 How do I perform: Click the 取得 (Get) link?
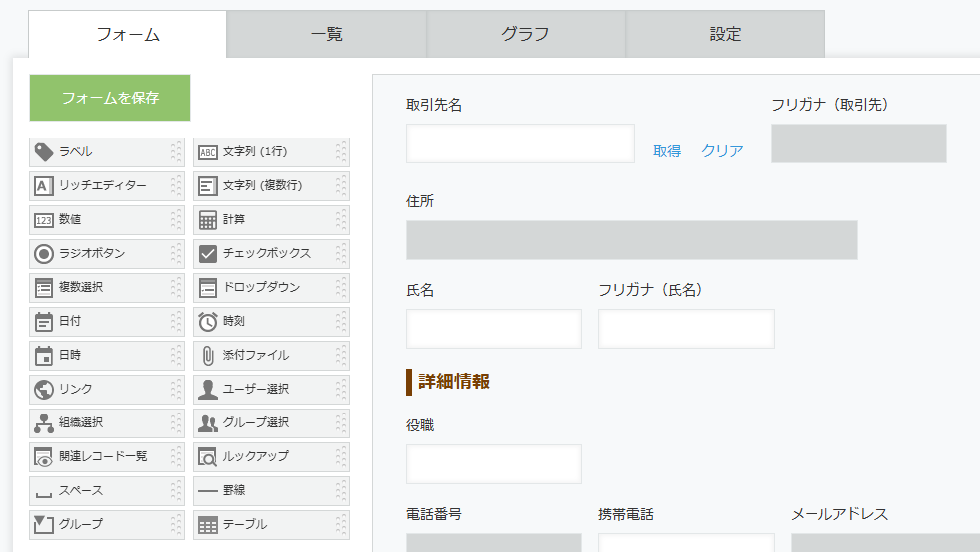pos(667,151)
